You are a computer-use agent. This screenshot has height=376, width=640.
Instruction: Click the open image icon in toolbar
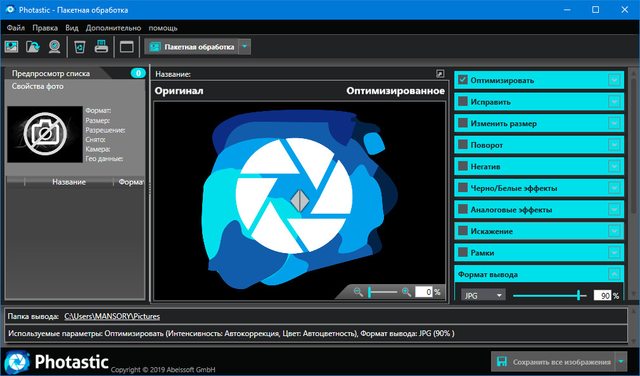point(11,47)
